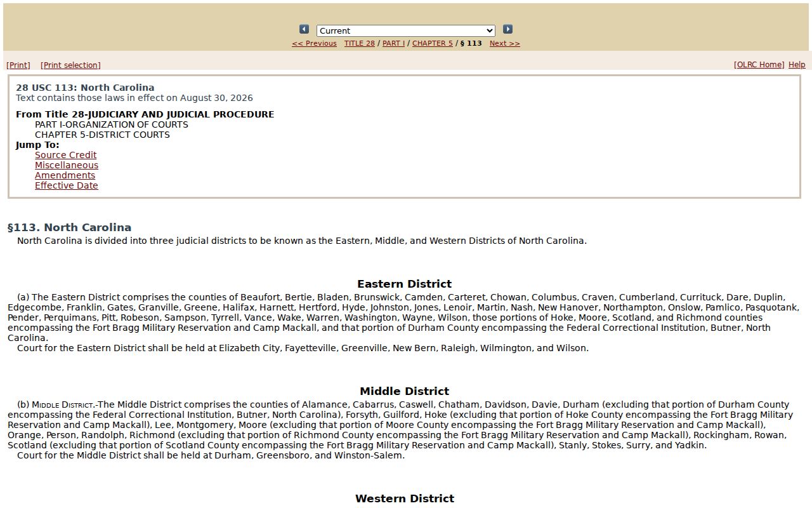Click the right arrow icon beside the version dropdown
This screenshot has width=812, height=508.
click(507, 29)
